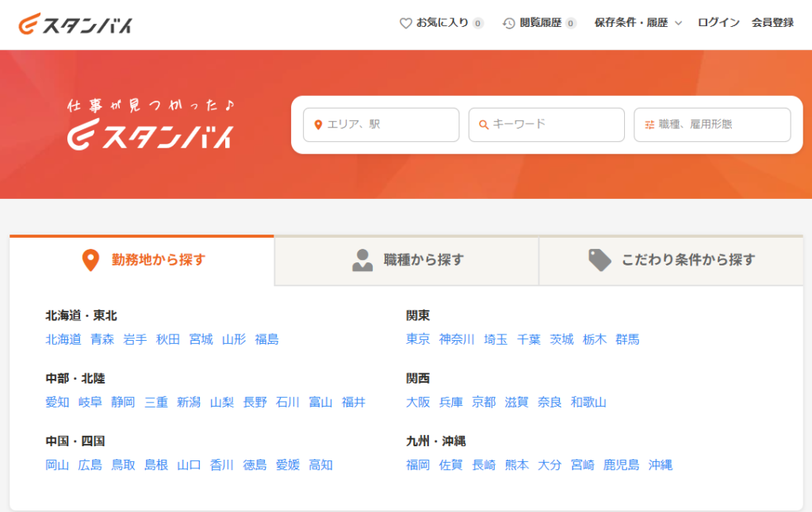Click the ログイン link
812x512 pixels.
click(x=718, y=23)
